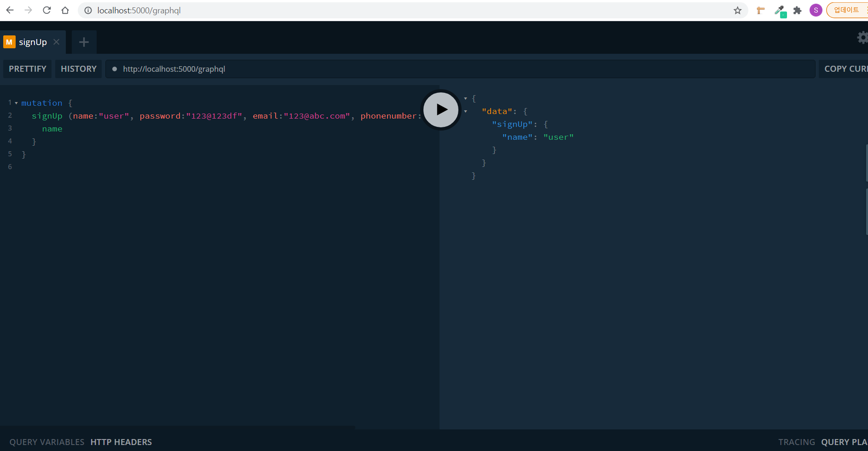This screenshot has height=451, width=868.
Task: Go forward in browser history
Action: point(29,10)
